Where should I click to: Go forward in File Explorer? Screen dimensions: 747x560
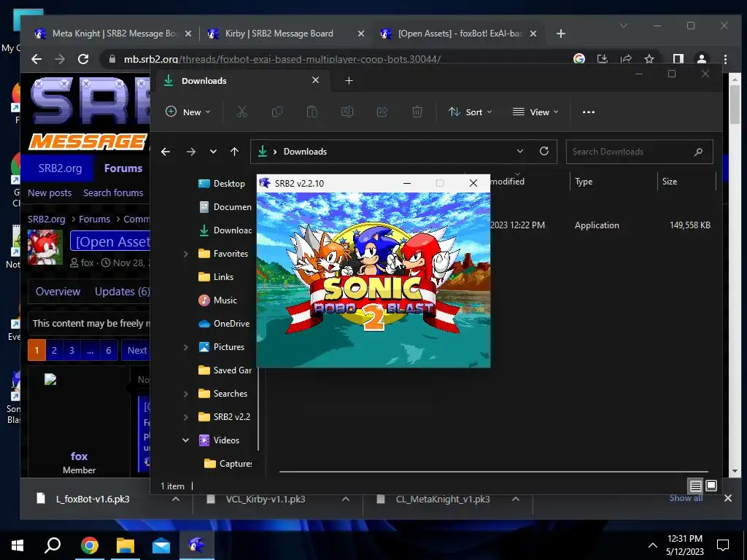click(191, 152)
